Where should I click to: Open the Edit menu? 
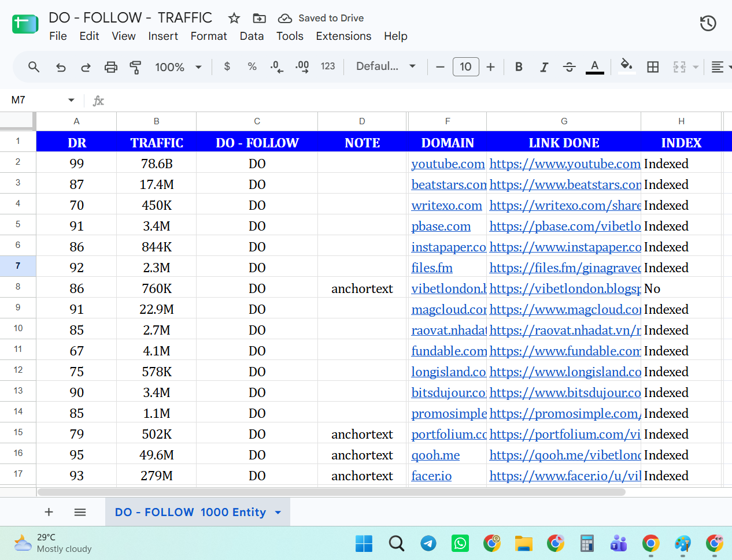tap(89, 36)
